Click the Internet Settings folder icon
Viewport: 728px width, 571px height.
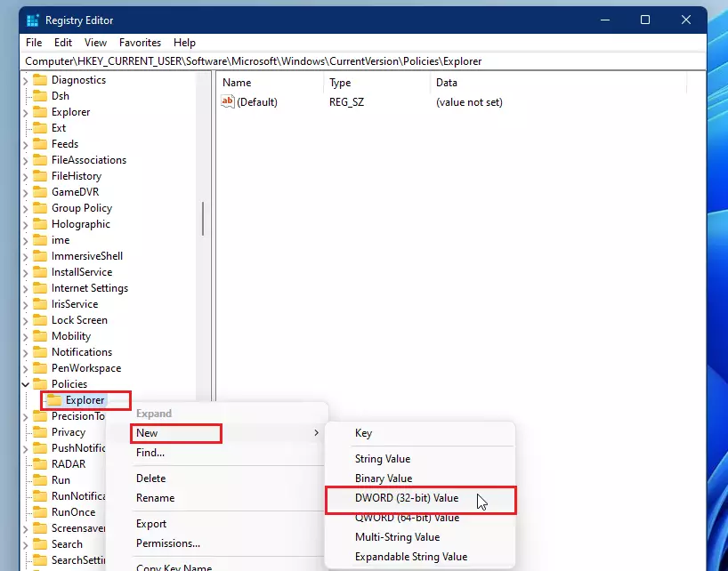40,288
